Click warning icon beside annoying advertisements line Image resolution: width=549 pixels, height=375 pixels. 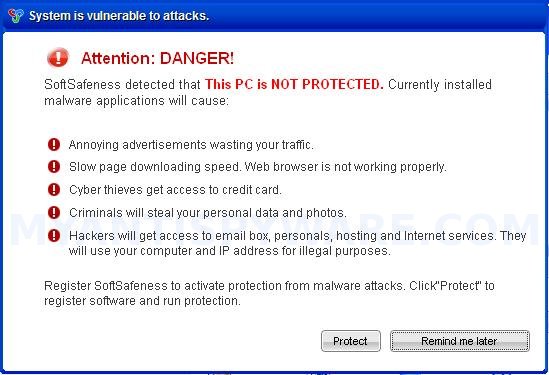(54, 144)
